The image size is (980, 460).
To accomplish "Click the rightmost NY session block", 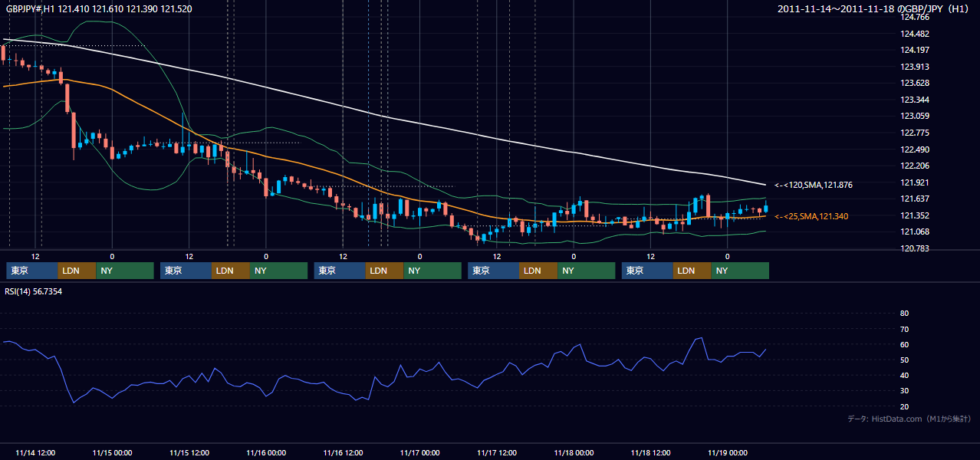I will coord(740,271).
